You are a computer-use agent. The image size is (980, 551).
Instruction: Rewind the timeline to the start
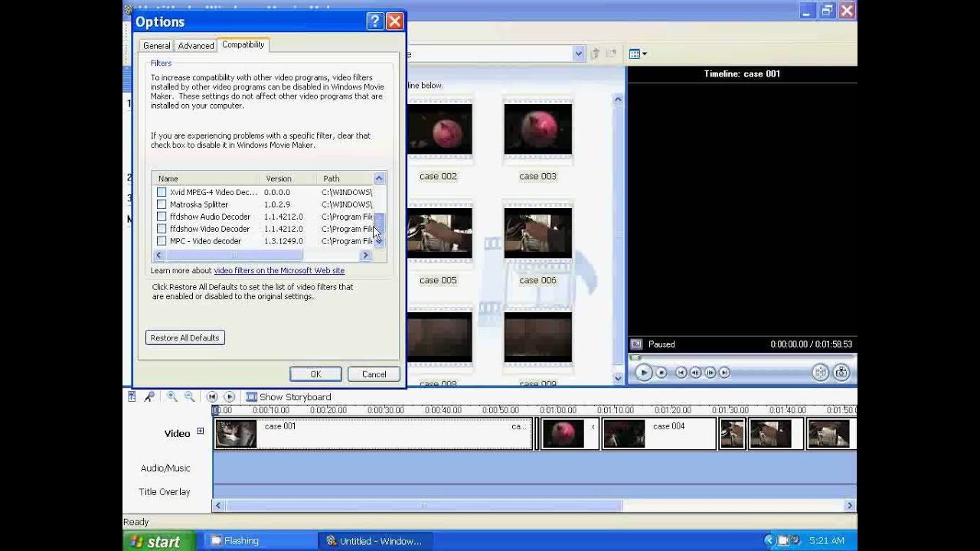[x=212, y=396]
